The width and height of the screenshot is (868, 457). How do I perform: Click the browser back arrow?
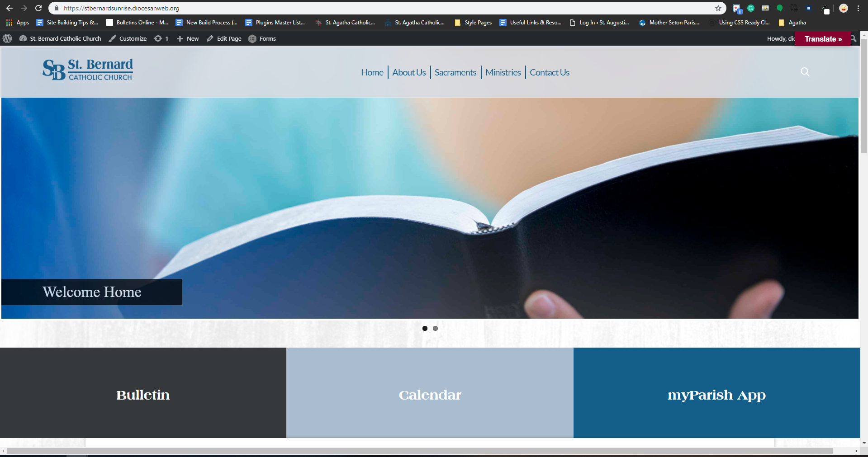pyautogui.click(x=9, y=8)
